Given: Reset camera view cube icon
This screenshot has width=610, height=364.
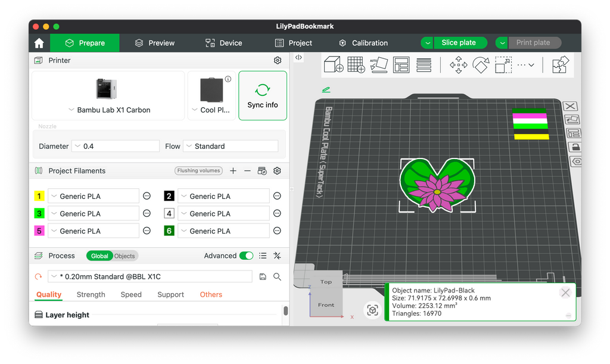Looking at the screenshot, I should click(x=372, y=310).
